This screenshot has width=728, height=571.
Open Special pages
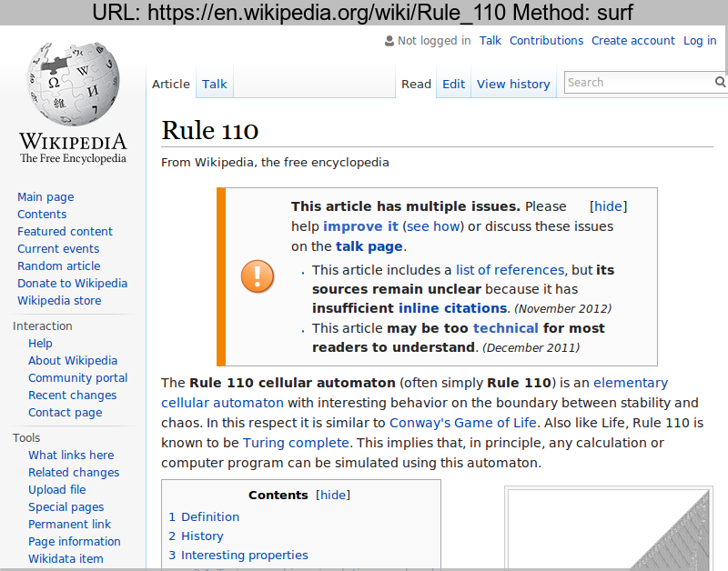[x=66, y=507]
